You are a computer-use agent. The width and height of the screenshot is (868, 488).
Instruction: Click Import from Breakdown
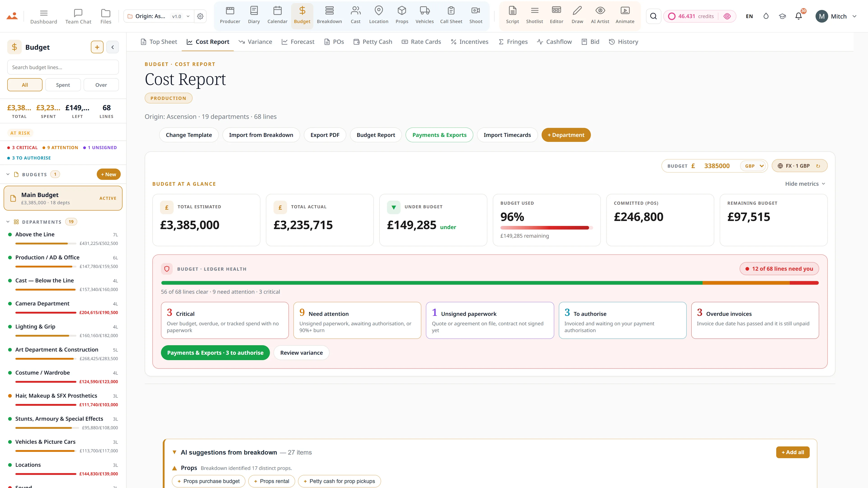click(261, 135)
